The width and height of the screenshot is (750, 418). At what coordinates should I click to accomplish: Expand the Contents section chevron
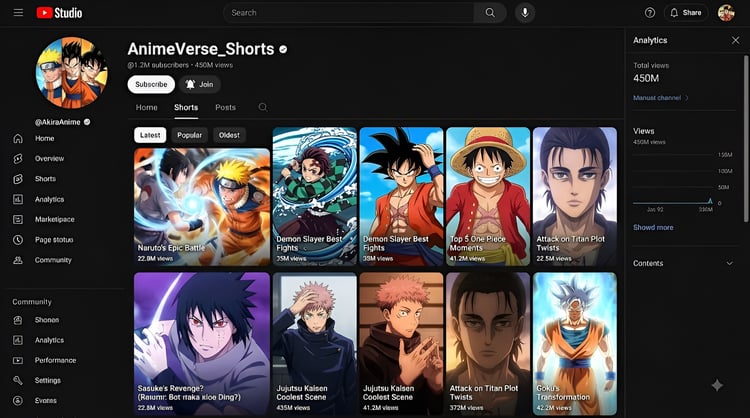[x=729, y=264]
